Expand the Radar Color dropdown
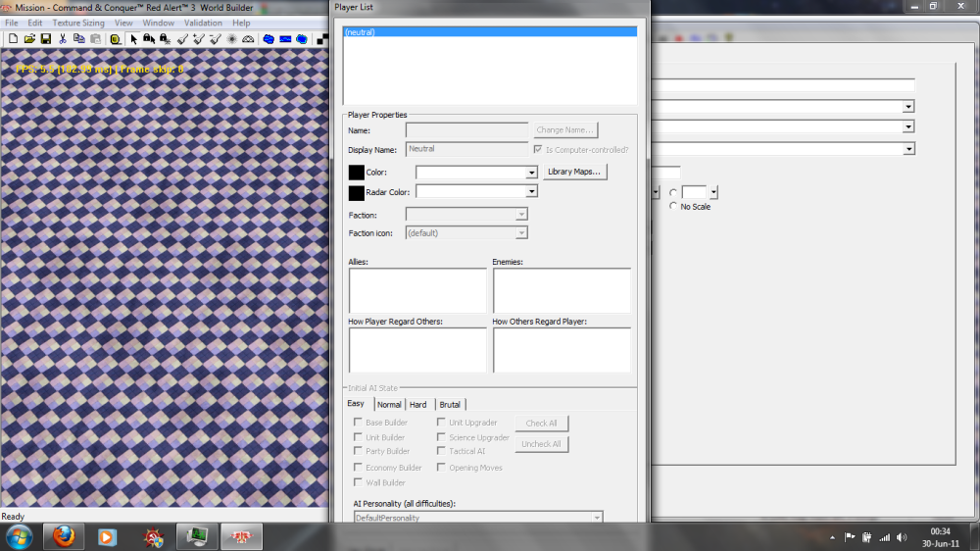 point(532,192)
